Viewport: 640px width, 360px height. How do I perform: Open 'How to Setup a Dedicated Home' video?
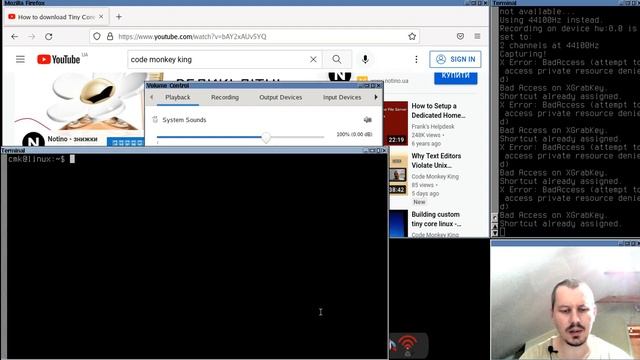438,111
